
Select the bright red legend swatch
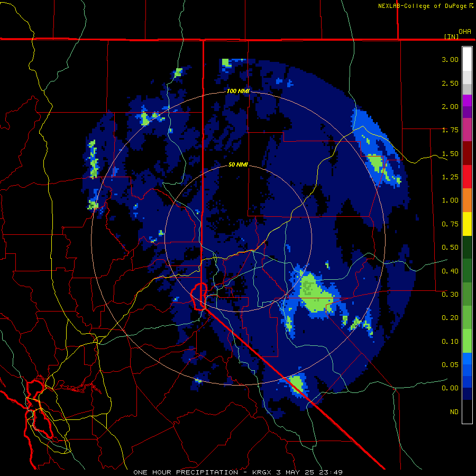click(467, 177)
